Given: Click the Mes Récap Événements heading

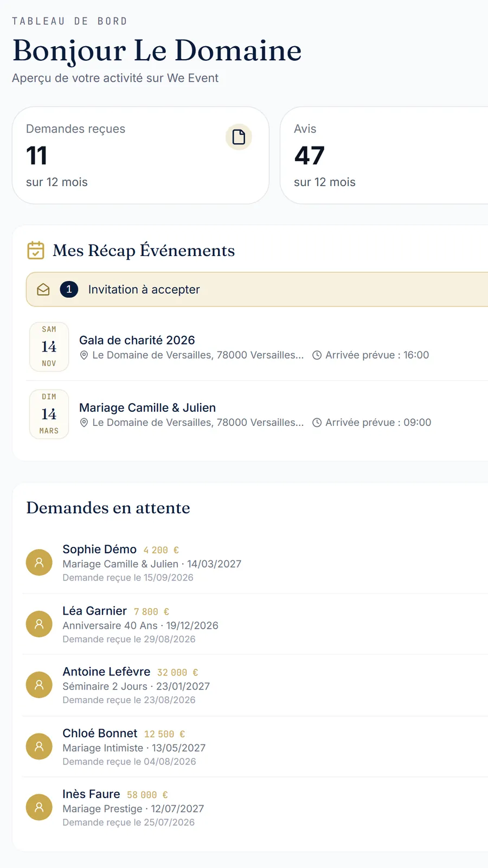Looking at the screenshot, I should [x=144, y=251].
